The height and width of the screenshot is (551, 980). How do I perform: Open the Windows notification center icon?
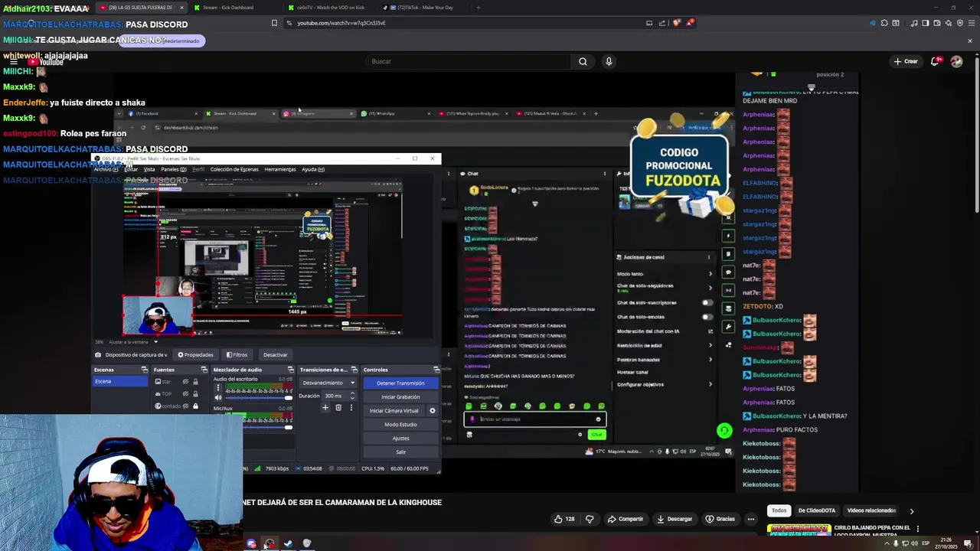coord(968,543)
